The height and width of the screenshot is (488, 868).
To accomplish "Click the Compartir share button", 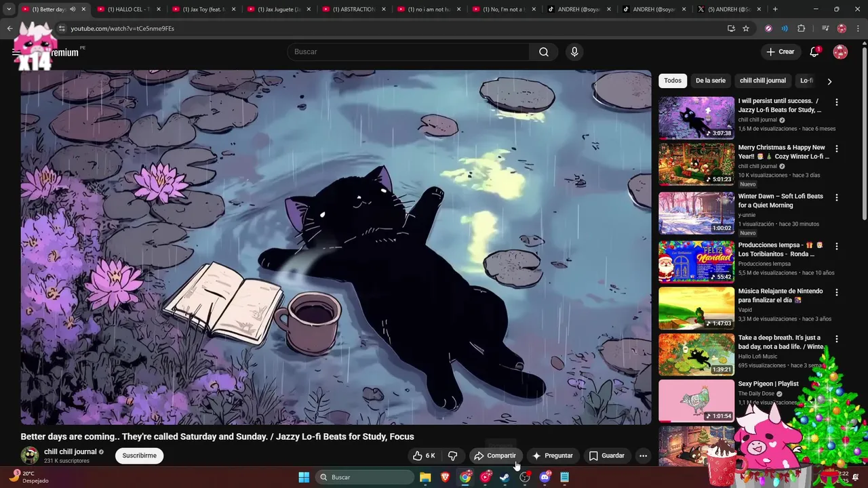I will tap(495, 455).
